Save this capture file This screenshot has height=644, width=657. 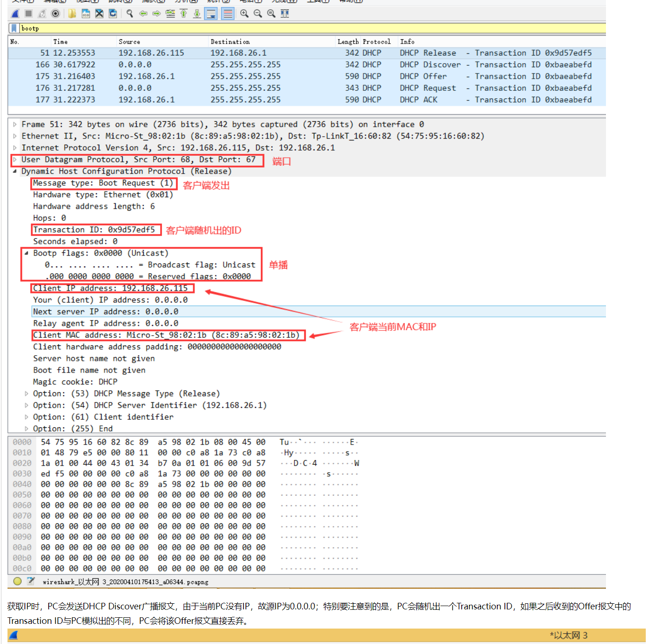[86, 14]
